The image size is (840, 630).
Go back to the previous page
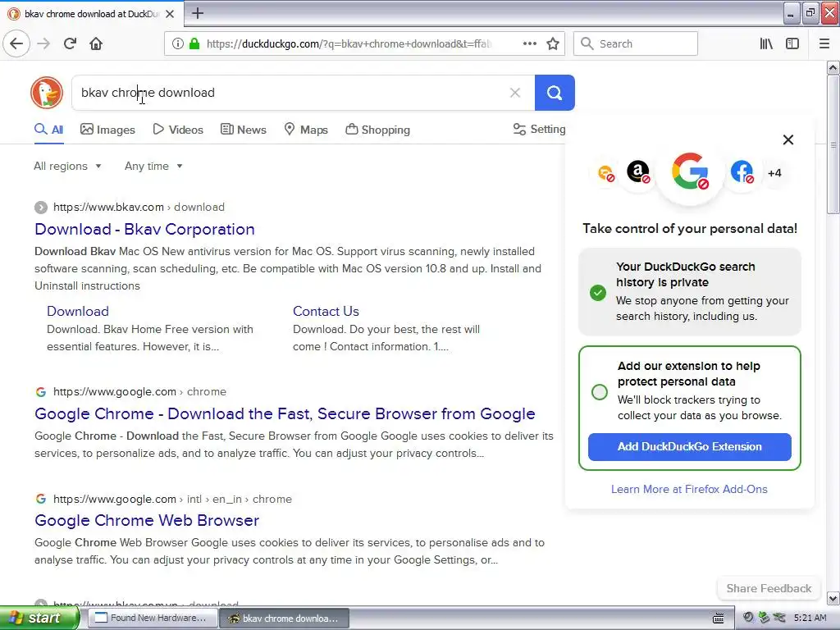click(16, 43)
